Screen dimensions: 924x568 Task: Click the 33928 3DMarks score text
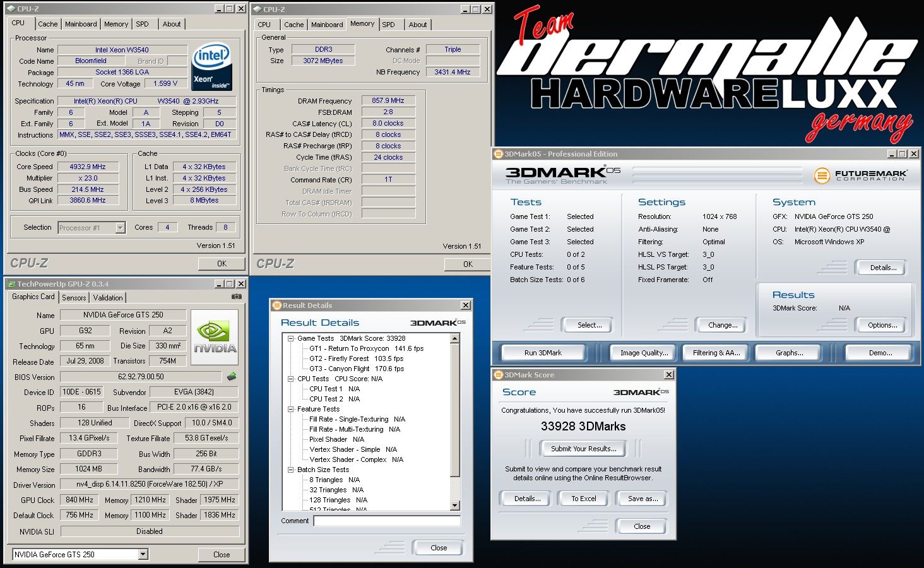(583, 427)
